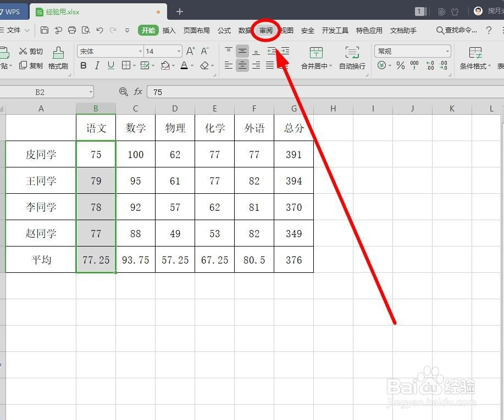Open the border style dropdown arrow
The height and width of the screenshot is (420, 504).
(134, 66)
